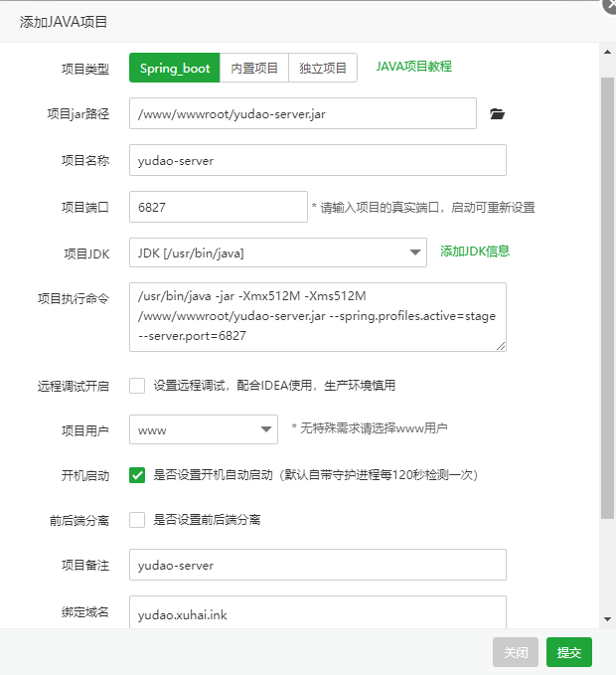Click the 添加JDK信息 link

point(475,252)
